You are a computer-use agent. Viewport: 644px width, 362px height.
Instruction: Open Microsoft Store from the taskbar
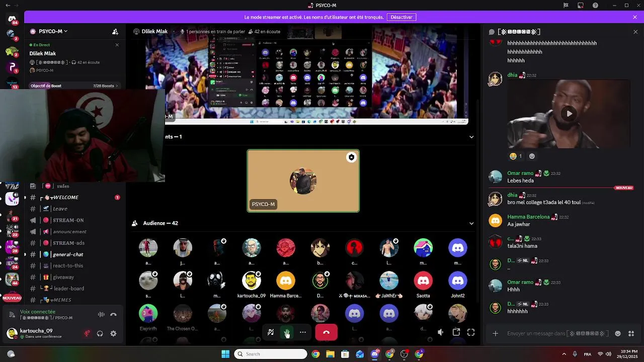pos(345,354)
